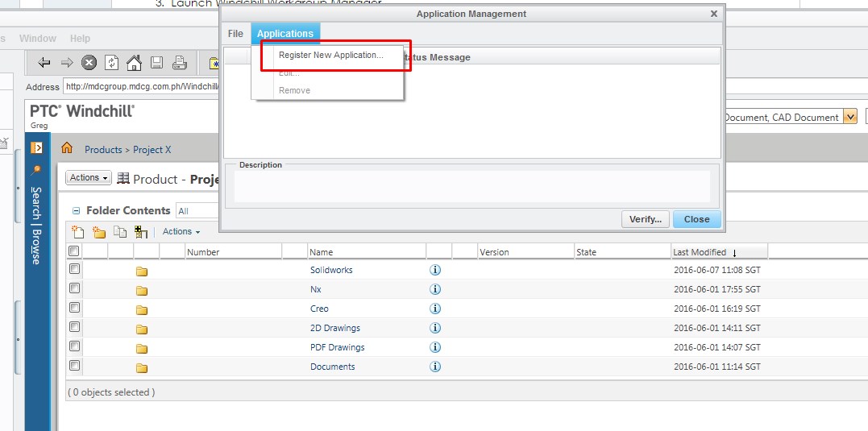Collapse the Folder Contents section
This screenshot has width=868, height=431.
point(77,211)
